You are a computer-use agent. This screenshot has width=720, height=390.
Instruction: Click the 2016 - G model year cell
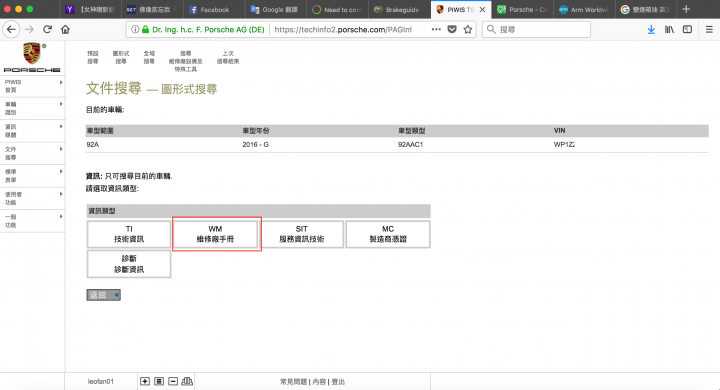click(x=255, y=144)
